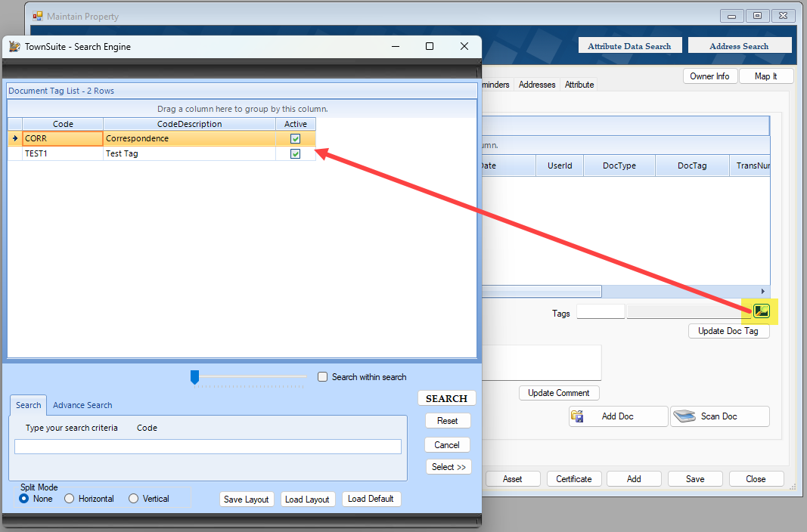This screenshot has height=532, width=807.
Task: Enable Search within search
Action: (322, 376)
